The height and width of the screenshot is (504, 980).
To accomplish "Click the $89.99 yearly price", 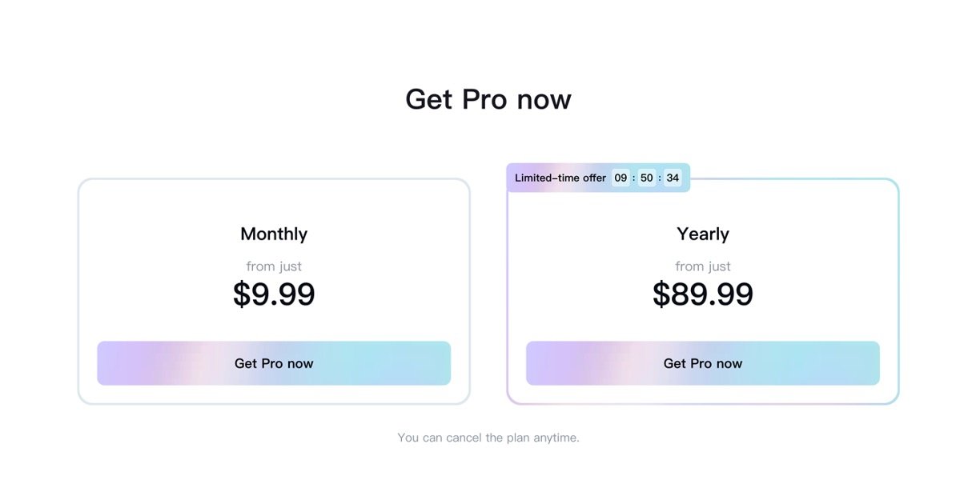I will (x=702, y=294).
